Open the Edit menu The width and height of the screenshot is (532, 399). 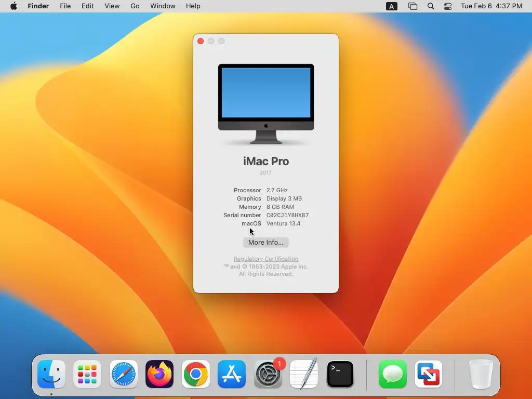click(87, 6)
